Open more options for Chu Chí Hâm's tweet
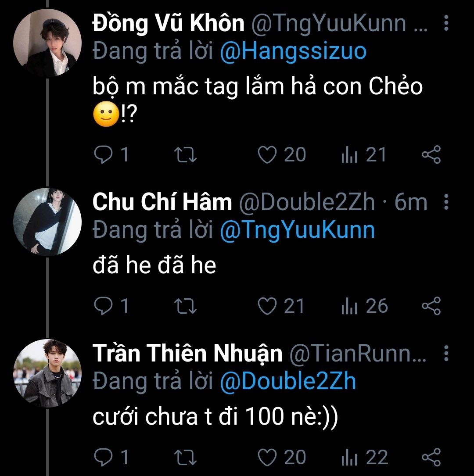The image size is (474, 476). point(446,202)
